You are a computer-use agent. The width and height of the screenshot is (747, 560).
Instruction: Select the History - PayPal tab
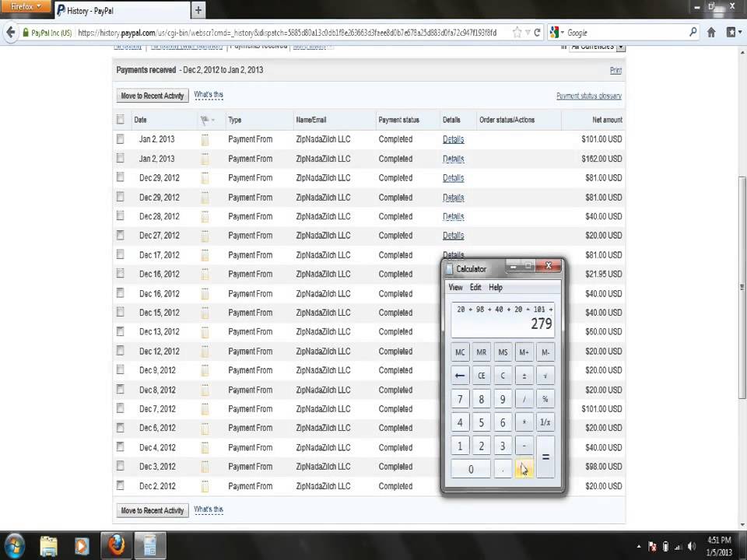click(x=122, y=10)
